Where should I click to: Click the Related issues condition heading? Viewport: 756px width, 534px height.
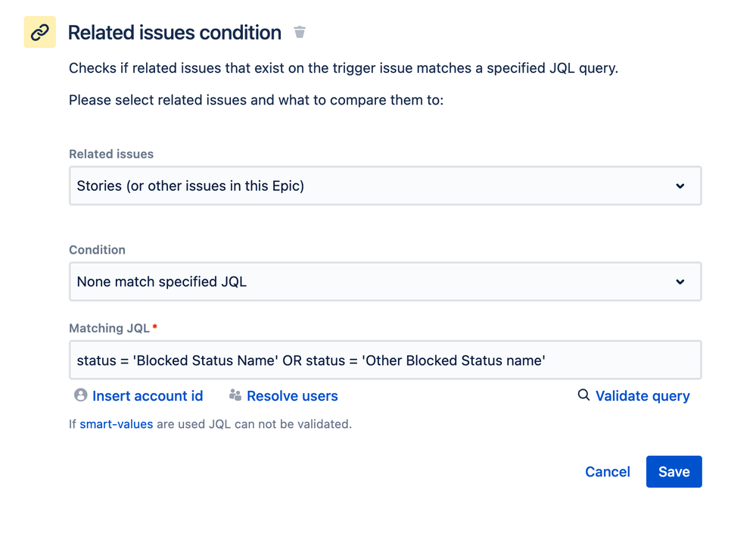tap(175, 33)
